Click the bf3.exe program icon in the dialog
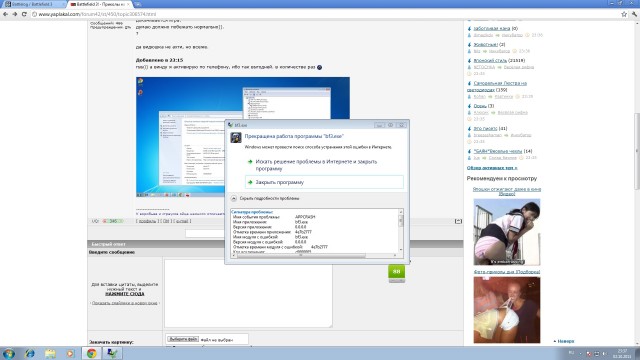Screen dimensions: 640x360 tap(236, 138)
